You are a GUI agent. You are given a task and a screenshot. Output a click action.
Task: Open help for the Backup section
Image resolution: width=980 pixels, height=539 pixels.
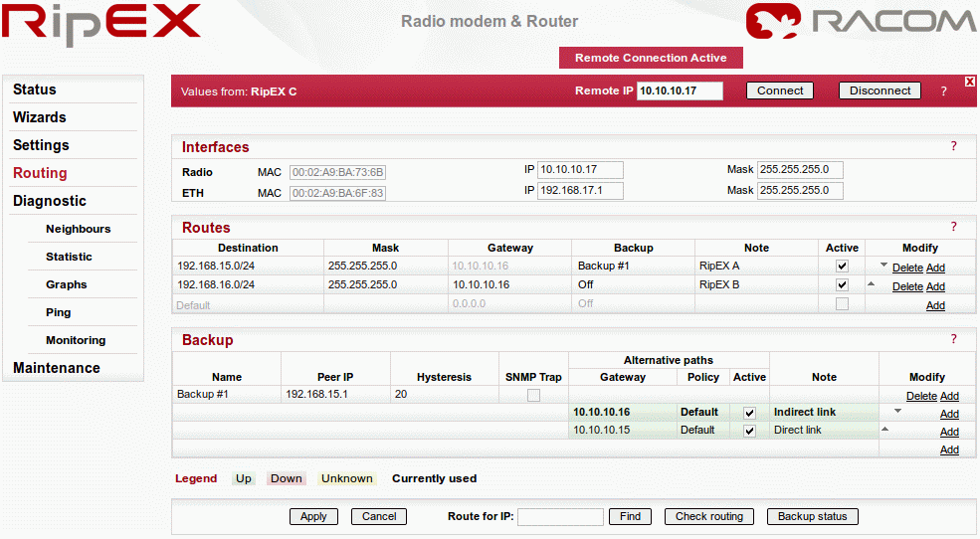click(954, 339)
